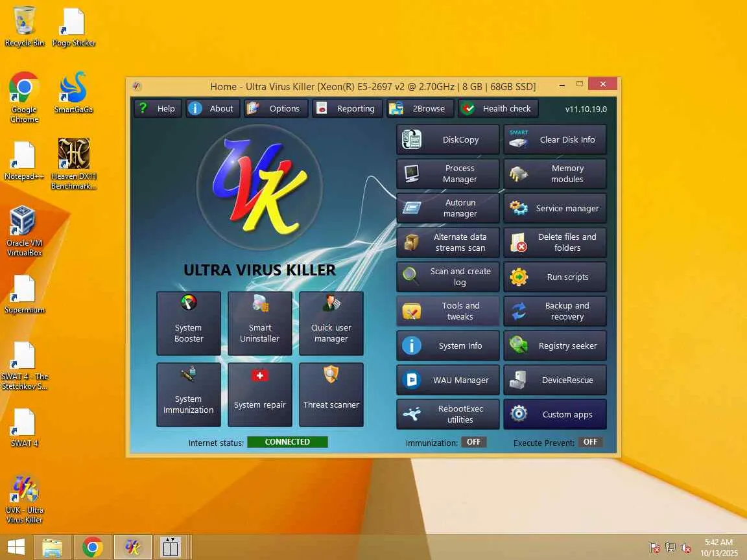Screen dimensions: 747x560
Task: Open Tools and tweaks
Action: (x=448, y=311)
